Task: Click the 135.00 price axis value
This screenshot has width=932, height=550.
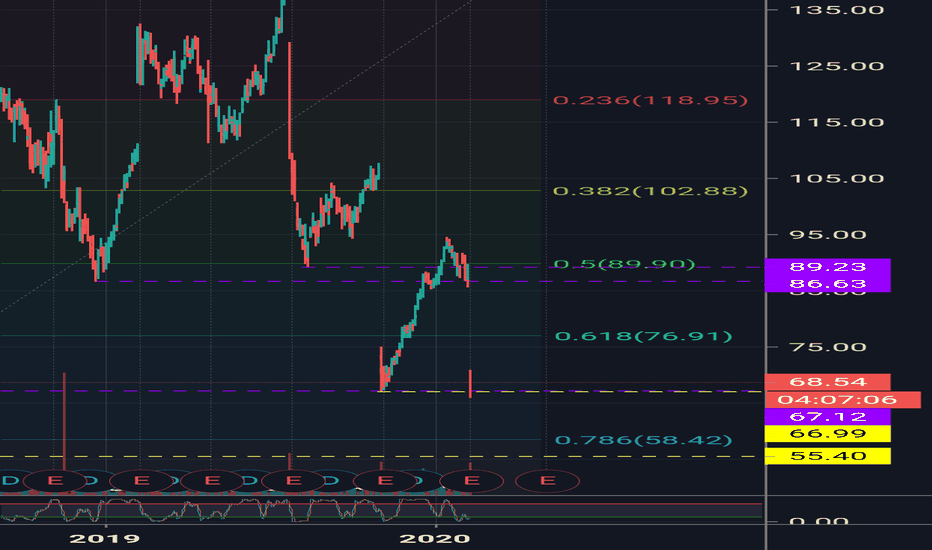Action: point(836,10)
